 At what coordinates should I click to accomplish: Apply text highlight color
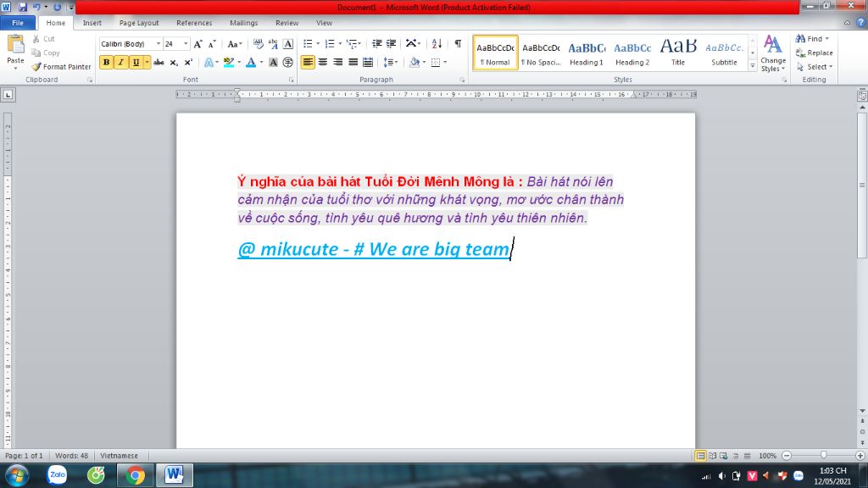[229, 62]
